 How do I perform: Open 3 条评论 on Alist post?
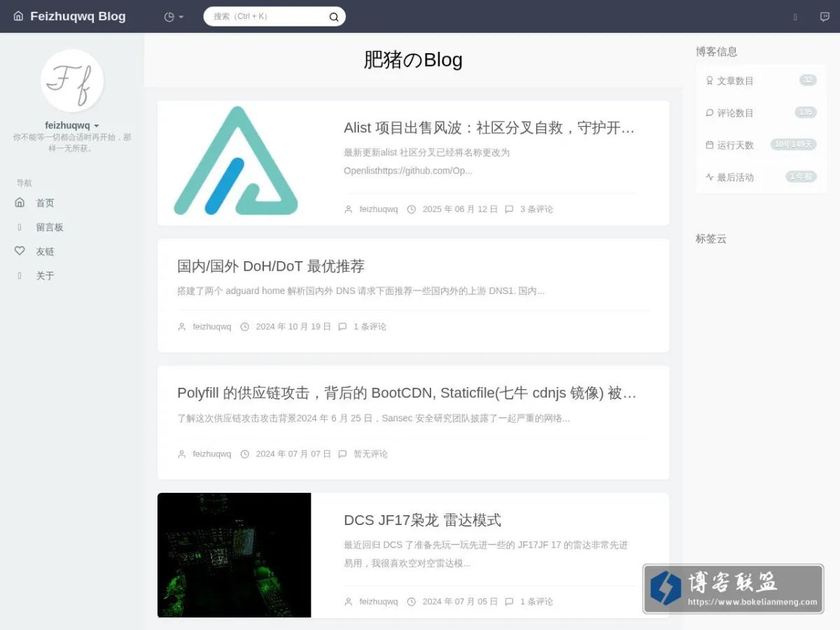536,209
